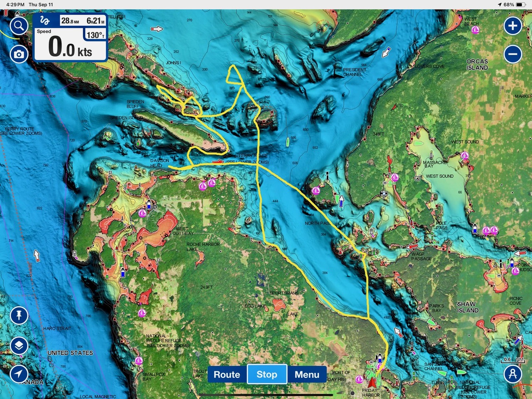The image size is (532, 399).
Task: Stop the track recording
Action: 267,374
